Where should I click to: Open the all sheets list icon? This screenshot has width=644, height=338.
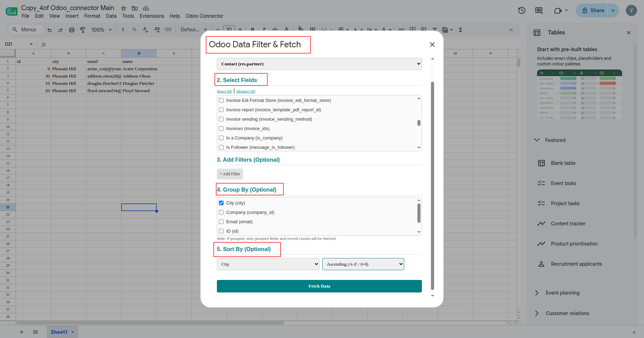pos(36,332)
